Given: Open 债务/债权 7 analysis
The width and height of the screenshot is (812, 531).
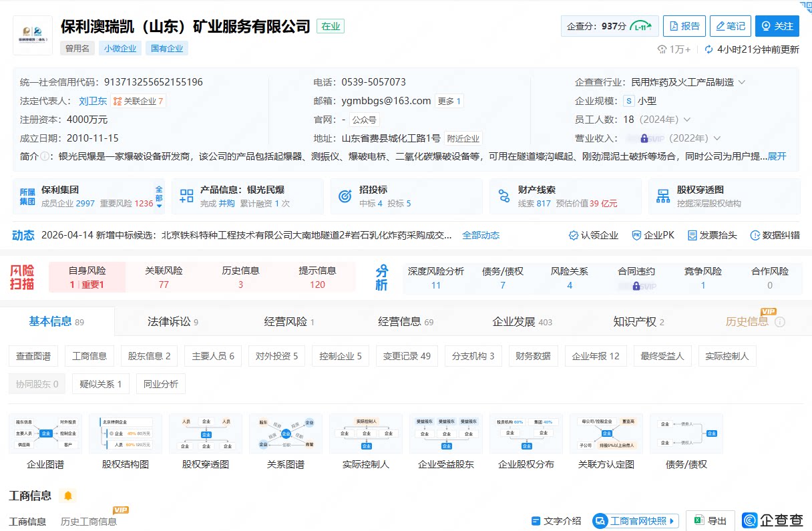Looking at the screenshot, I should pyautogui.click(x=503, y=278).
